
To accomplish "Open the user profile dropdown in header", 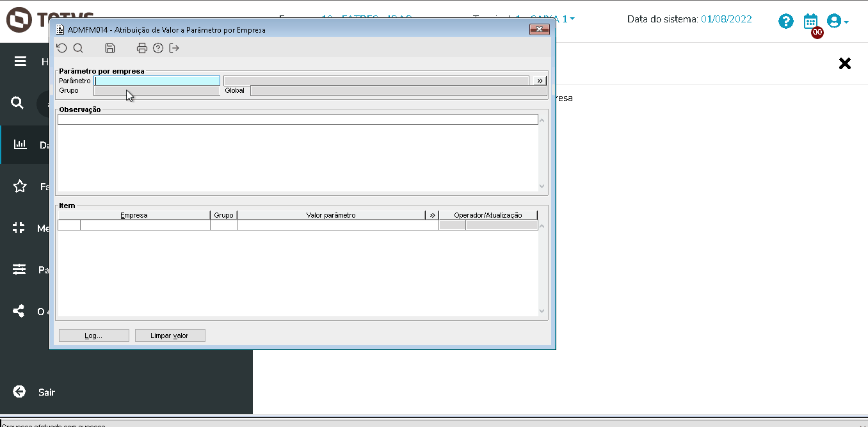I will click(837, 21).
